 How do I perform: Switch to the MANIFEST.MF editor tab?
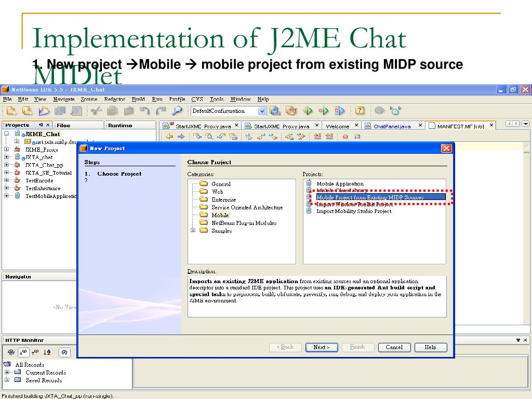(x=460, y=126)
